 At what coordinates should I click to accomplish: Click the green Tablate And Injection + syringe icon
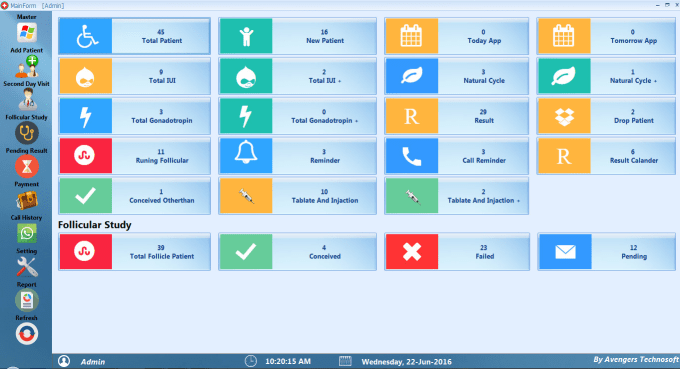tap(412, 196)
